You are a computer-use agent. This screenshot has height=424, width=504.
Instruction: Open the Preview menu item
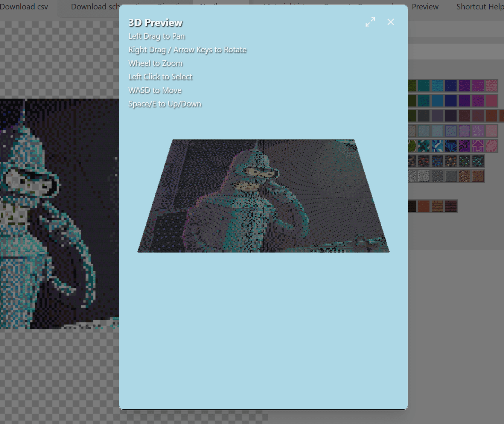pyautogui.click(x=425, y=7)
